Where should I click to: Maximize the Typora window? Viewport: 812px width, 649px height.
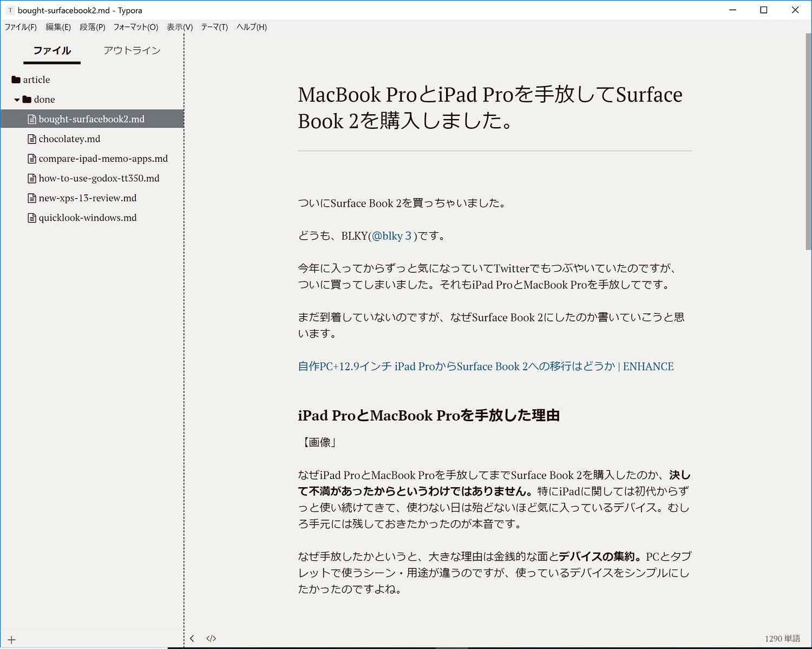(764, 10)
